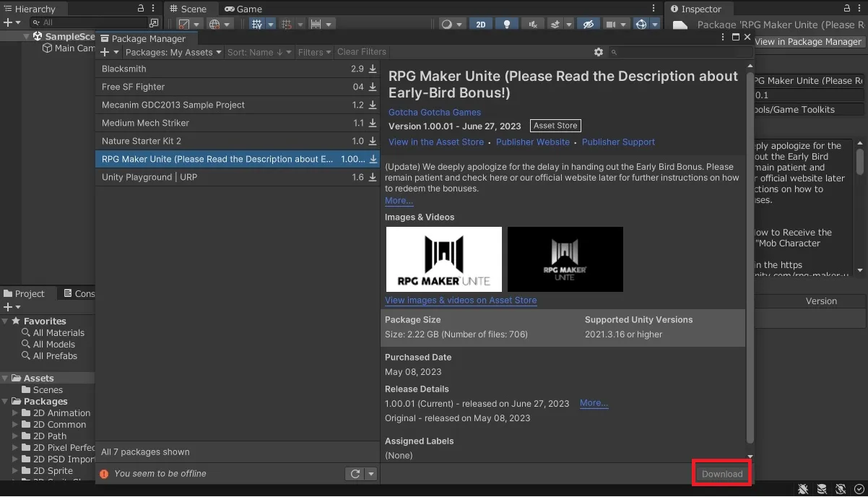This screenshot has width=868, height=497.
Task: Click the refresh packages list icon
Action: coord(355,474)
